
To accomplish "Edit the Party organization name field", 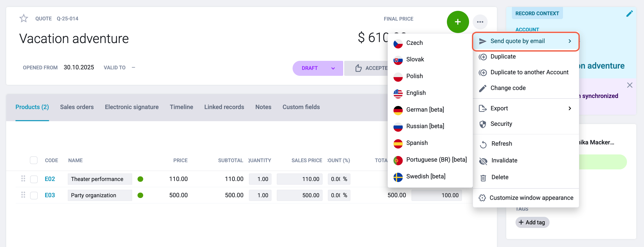I will [100, 195].
